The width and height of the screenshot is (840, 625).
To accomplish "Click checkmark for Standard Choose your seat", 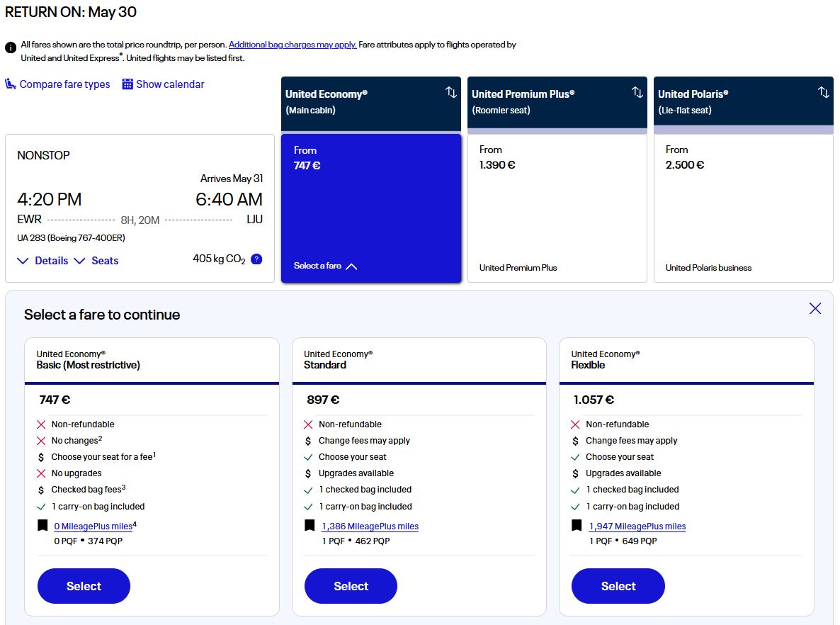I will (308, 457).
